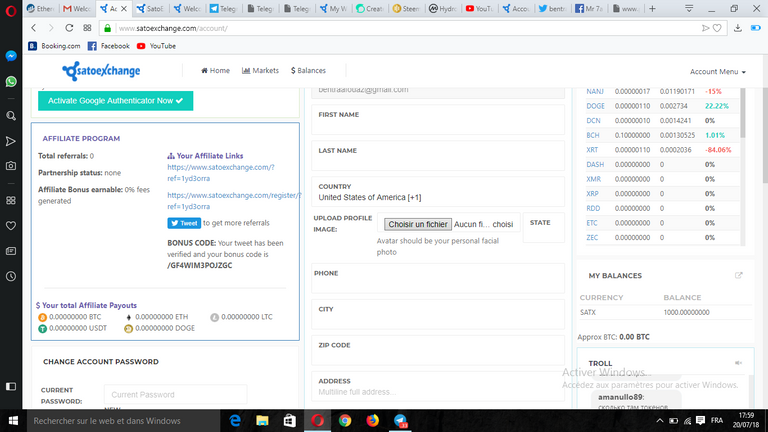768x432 pixels.
Task: Reload the current page
Action: tap(69, 28)
